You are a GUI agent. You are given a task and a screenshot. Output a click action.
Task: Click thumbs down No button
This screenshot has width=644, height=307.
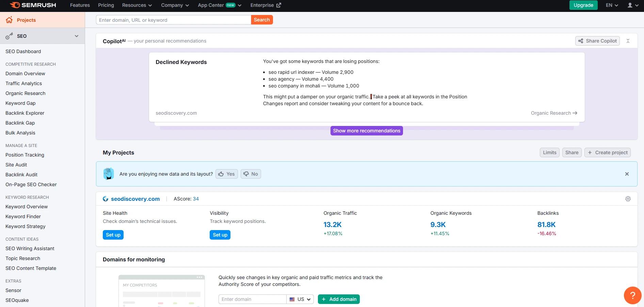click(251, 174)
